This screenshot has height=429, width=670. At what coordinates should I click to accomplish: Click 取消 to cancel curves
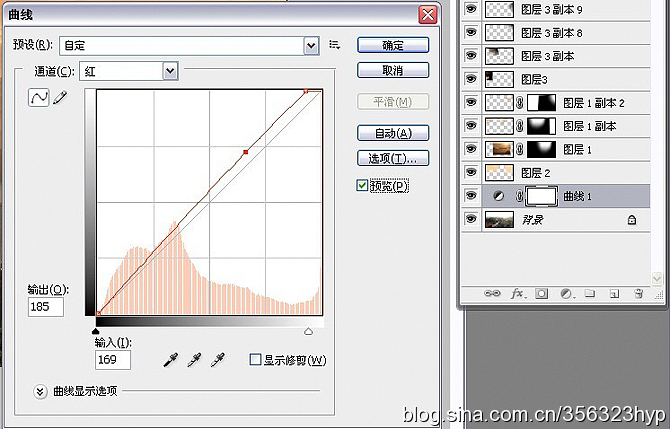[393, 70]
